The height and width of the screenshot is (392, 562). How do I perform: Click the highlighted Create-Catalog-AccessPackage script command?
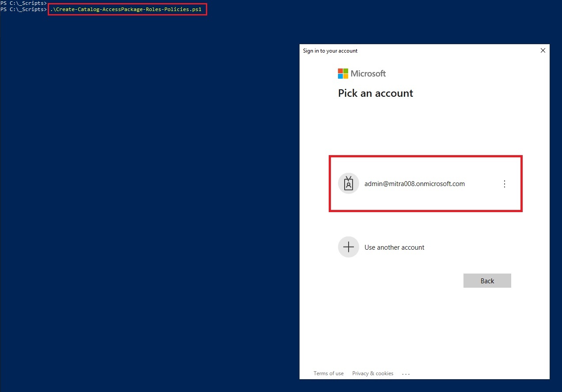click(127, 9)
